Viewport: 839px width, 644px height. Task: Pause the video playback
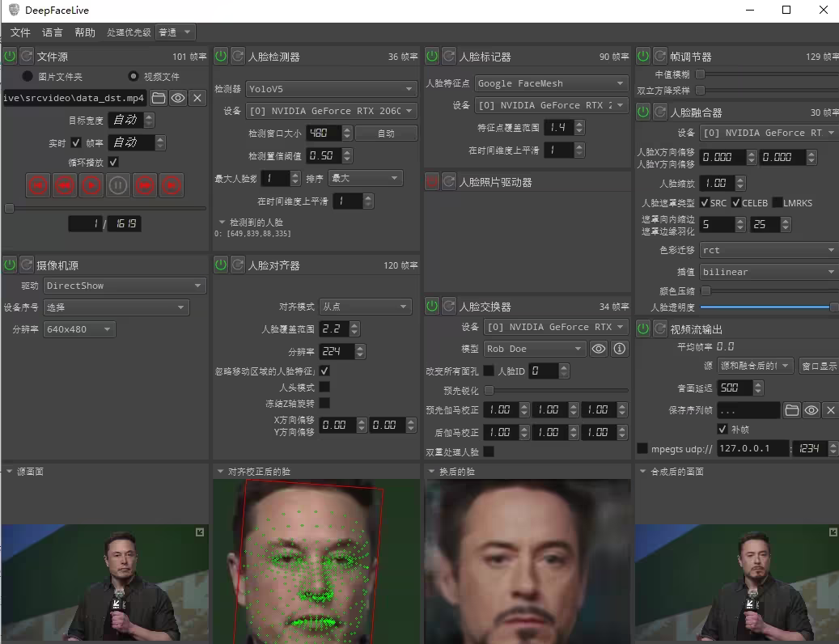click(118, 185)
